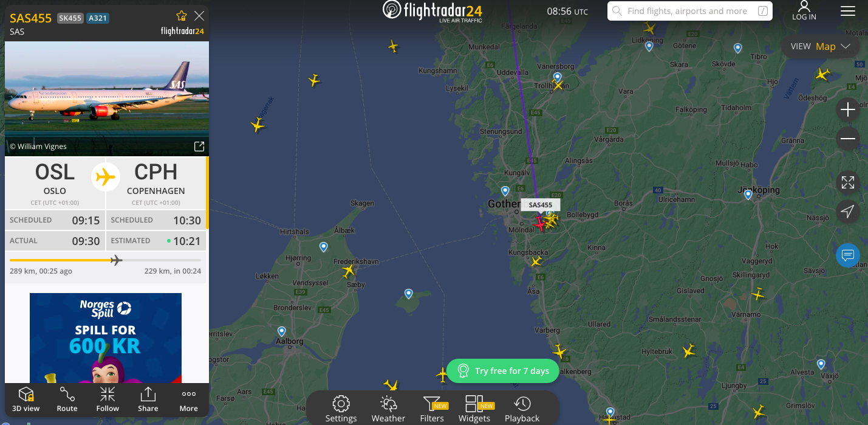Screen dimensions: 868x425
Task: Open the Weather layers panel
Action: (x=388, y=409)
